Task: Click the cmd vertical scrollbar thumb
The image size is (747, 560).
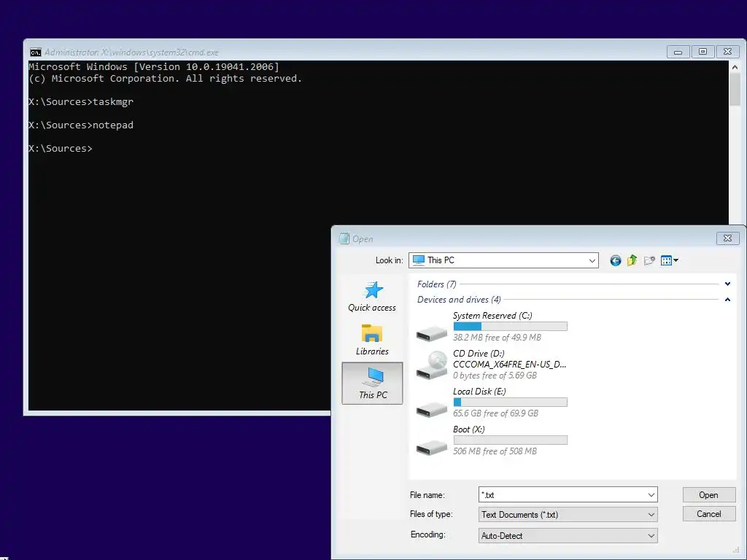Action: [x=735, y=90]
